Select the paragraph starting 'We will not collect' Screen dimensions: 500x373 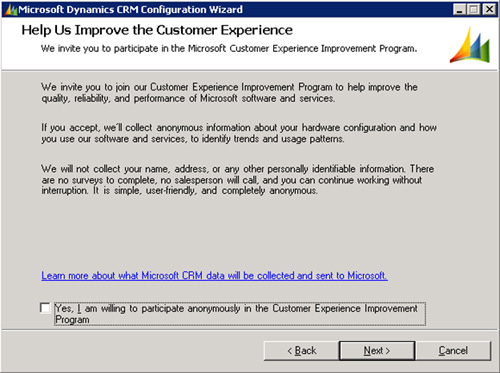point(237,180)
